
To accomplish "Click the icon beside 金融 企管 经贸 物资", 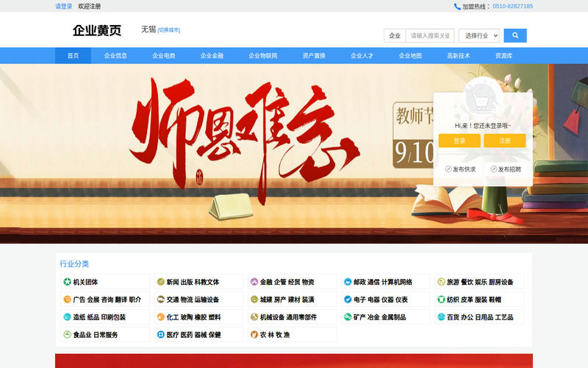I will click(x=254, y=282).
